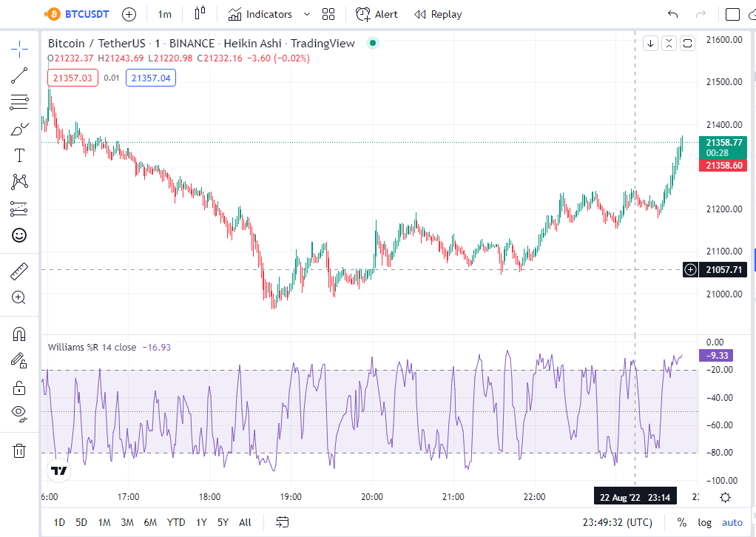Open the indicator templates grid icon
Viewport: 756px width, 537px height.
click(328, 15)
